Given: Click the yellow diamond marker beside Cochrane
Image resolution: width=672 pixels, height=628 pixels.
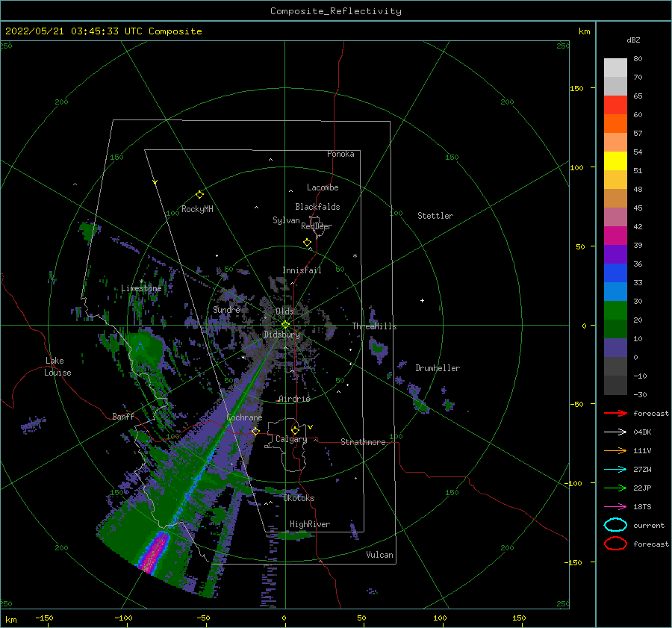Looking at the screenshot, I should pyautogui.click(x=255, y=431).
